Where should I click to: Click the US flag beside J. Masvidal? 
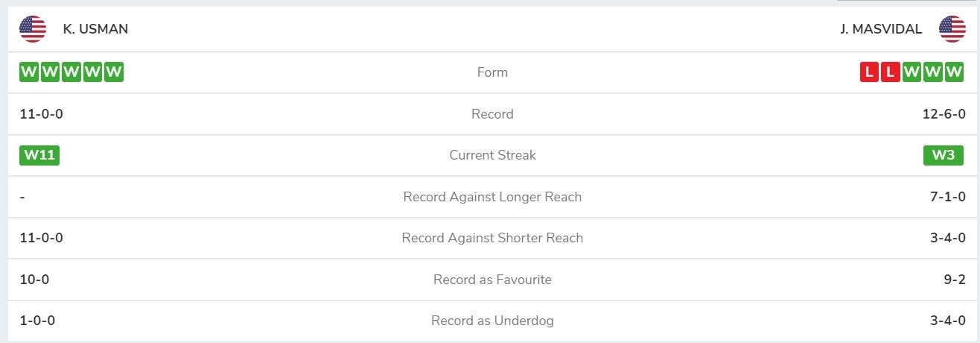point(952,29)
